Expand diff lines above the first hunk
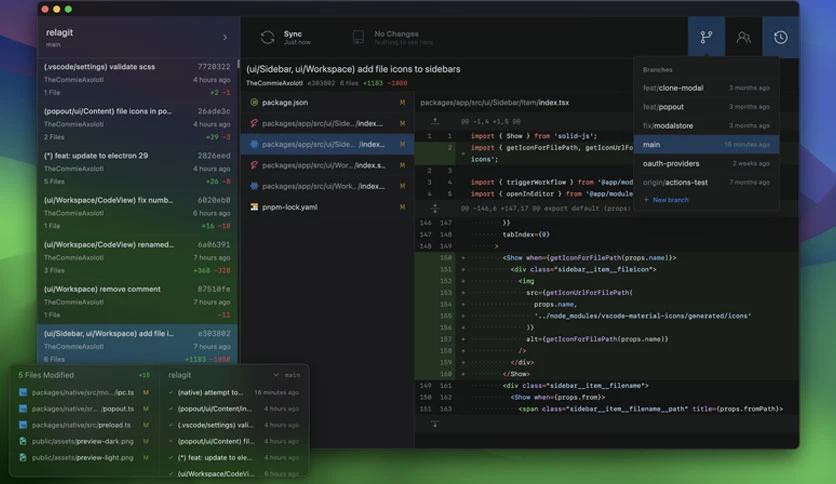The height and width of the screenshot is (484, 836). pos(435,122)
